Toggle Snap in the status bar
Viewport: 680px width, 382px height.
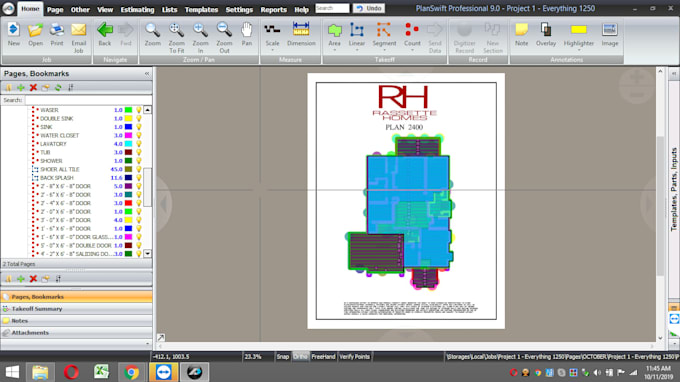tap(283, 356)
